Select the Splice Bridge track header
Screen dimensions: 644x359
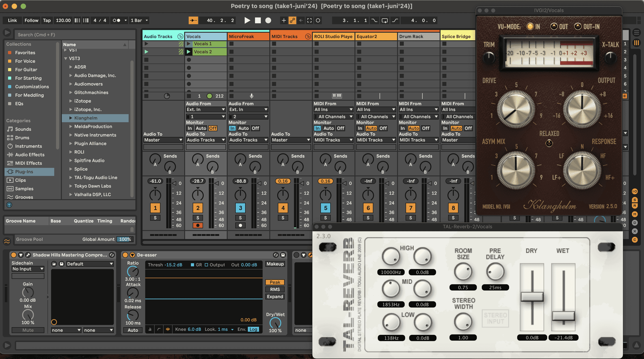point(458,36)
